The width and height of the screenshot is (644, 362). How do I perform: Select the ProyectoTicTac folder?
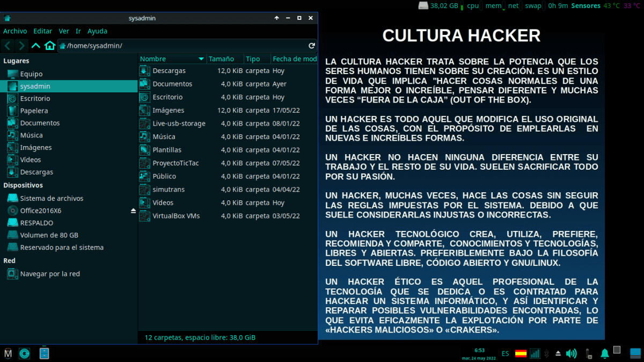pyautogui.click(x=175, y=163)
